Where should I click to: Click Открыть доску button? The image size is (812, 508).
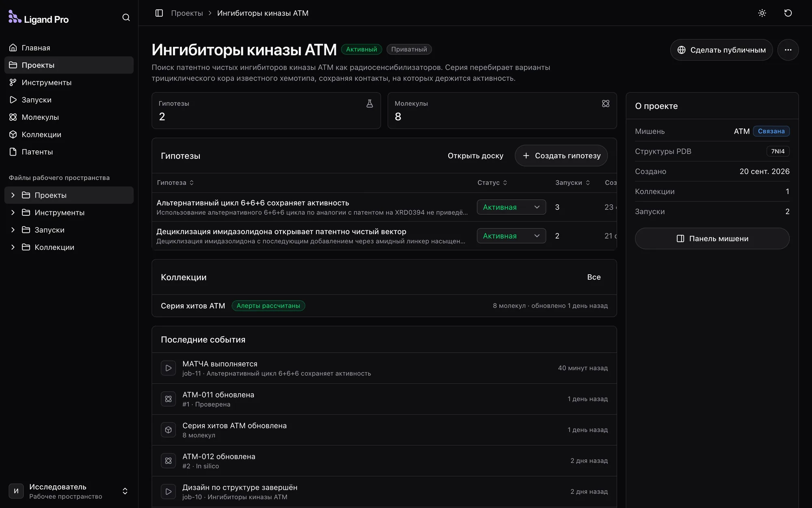pyautogui.click(x=475, y=156)
